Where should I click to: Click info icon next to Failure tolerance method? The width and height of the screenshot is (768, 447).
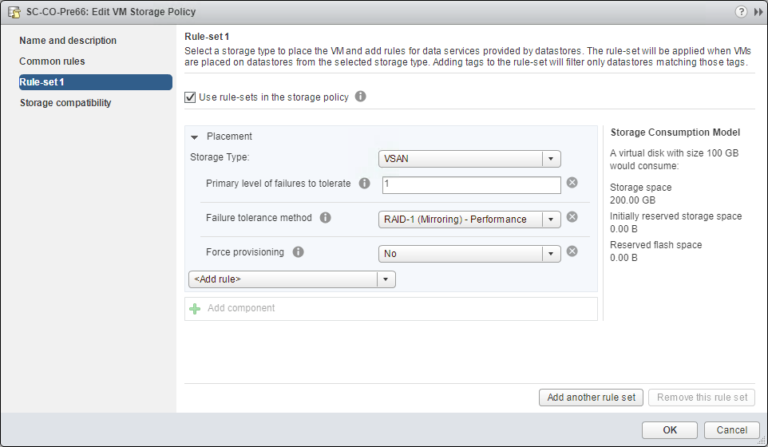coord(325,218)
